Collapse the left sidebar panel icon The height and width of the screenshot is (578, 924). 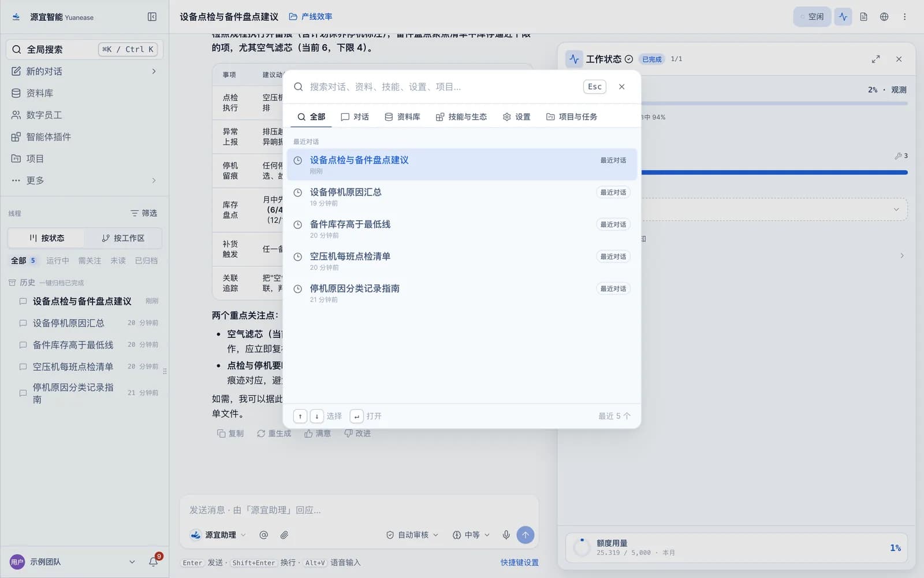[152, 17]
